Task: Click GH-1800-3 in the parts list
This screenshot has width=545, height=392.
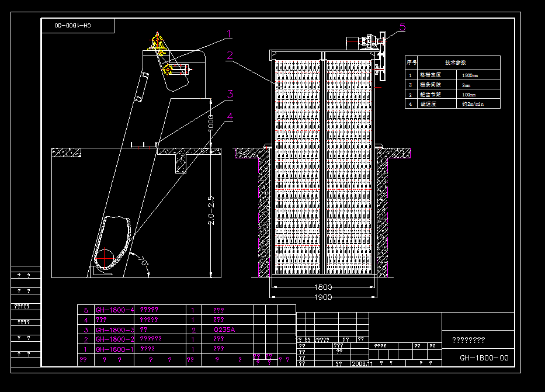Action: coord(114,330)
